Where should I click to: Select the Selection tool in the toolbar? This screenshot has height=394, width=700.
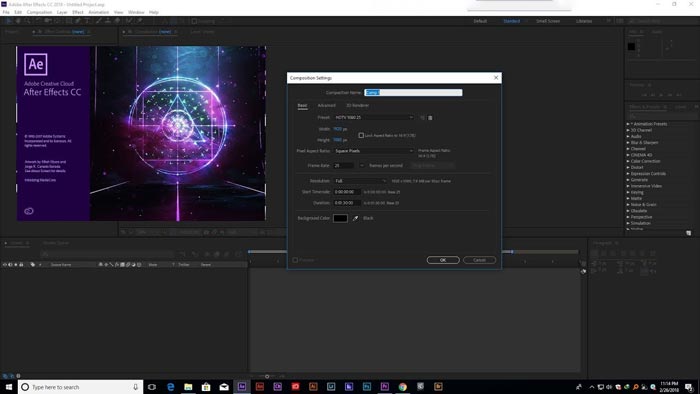coord(8,21)
